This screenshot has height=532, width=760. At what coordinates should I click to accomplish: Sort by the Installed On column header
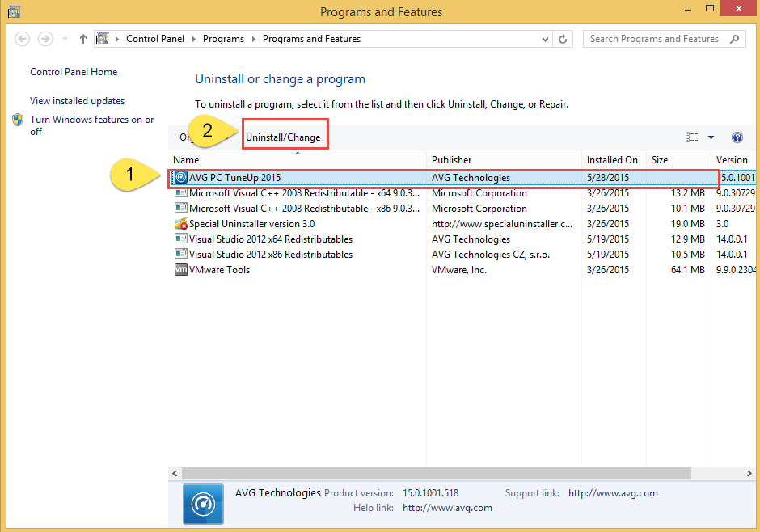coord(613,160)
